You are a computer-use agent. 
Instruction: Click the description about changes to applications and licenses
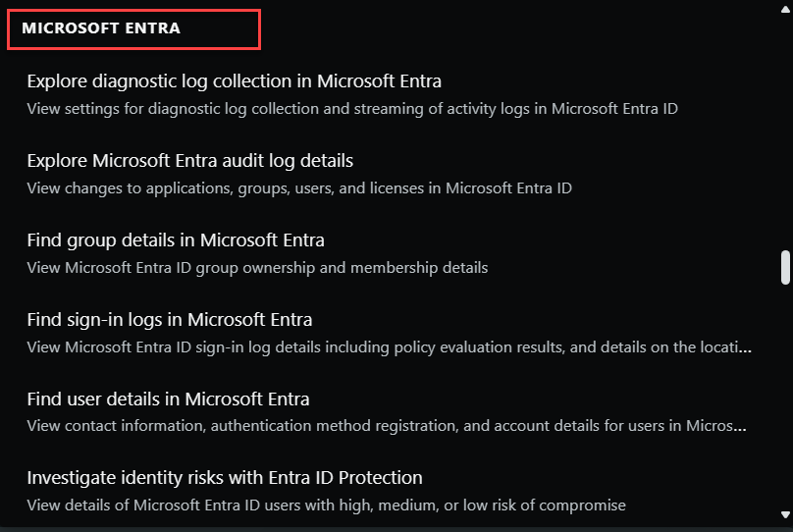(298, 187)
